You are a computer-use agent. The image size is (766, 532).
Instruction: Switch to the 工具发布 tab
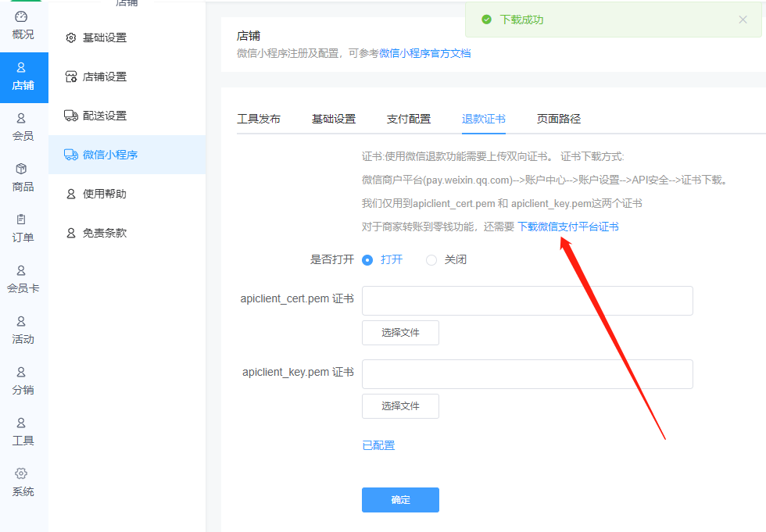(259, 119)
